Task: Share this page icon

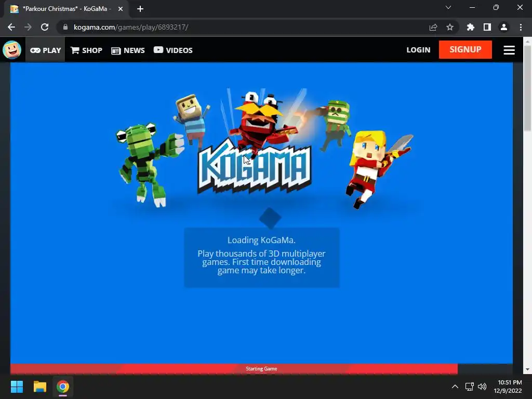Action: pyautogui.click(x=433, y=27)
